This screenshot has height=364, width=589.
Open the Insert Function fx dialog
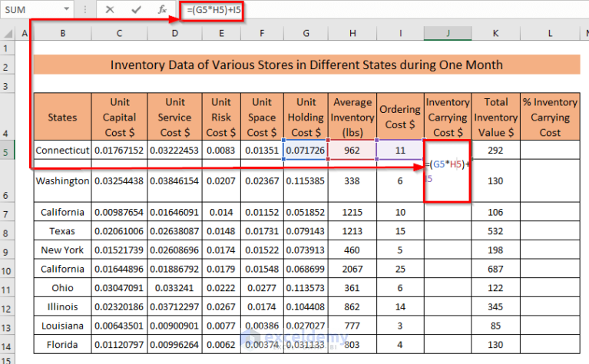[x=162, y=10]
